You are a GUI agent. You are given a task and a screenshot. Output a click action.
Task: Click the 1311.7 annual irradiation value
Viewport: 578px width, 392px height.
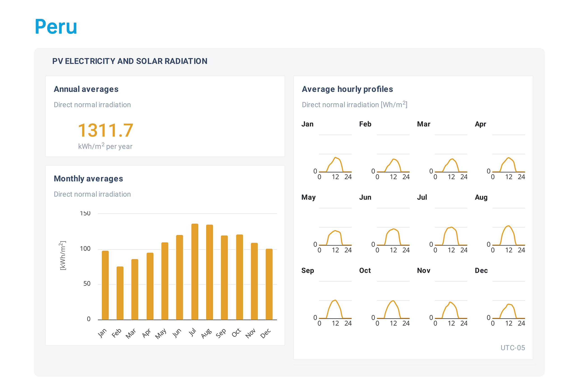[x=105, y=130]
